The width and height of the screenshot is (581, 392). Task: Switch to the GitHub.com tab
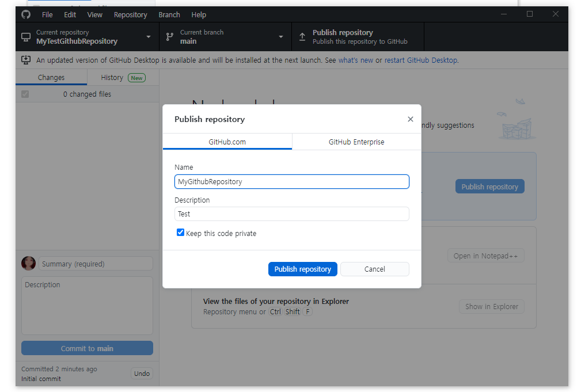pos(227,142)
